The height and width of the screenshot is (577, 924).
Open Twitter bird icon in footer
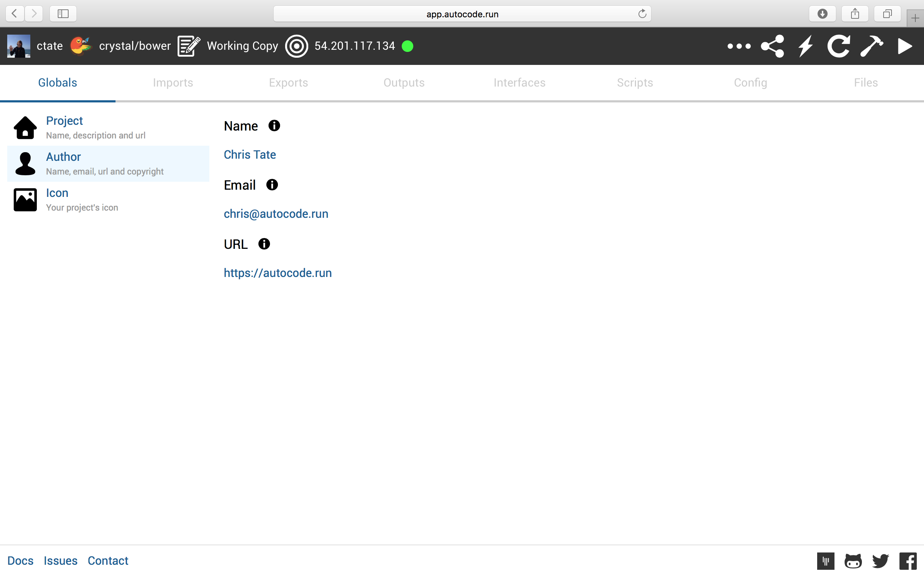(x=880, y=560)
